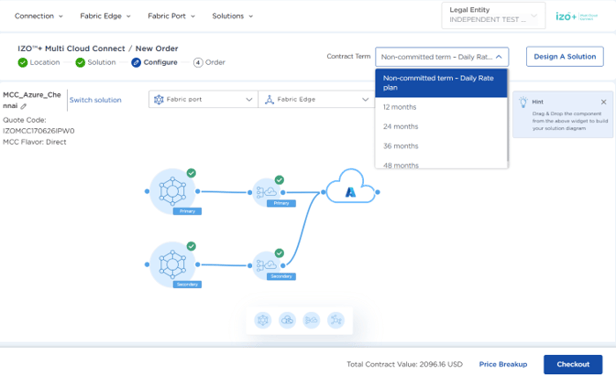Click Design A Solution button
The height and width of the screenshot is (376, 616).
565,57
